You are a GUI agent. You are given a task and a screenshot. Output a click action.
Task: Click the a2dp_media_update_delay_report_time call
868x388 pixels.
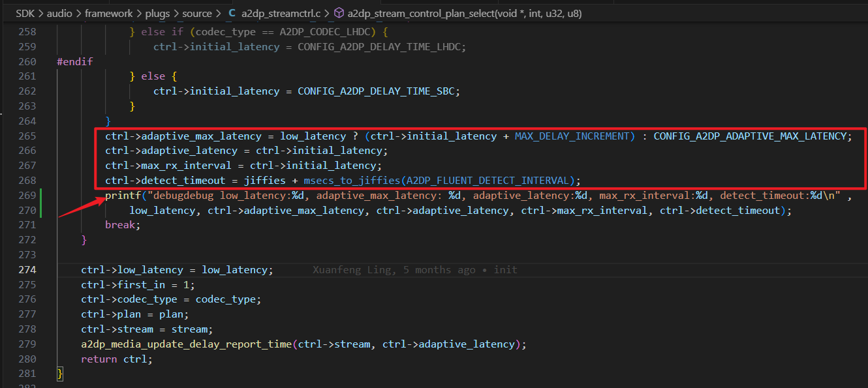187,344
